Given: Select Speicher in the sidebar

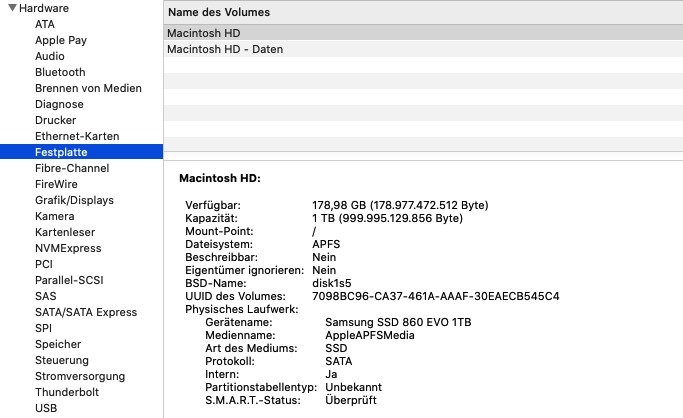Looking at the screenshot, I should tap(58, 344).
